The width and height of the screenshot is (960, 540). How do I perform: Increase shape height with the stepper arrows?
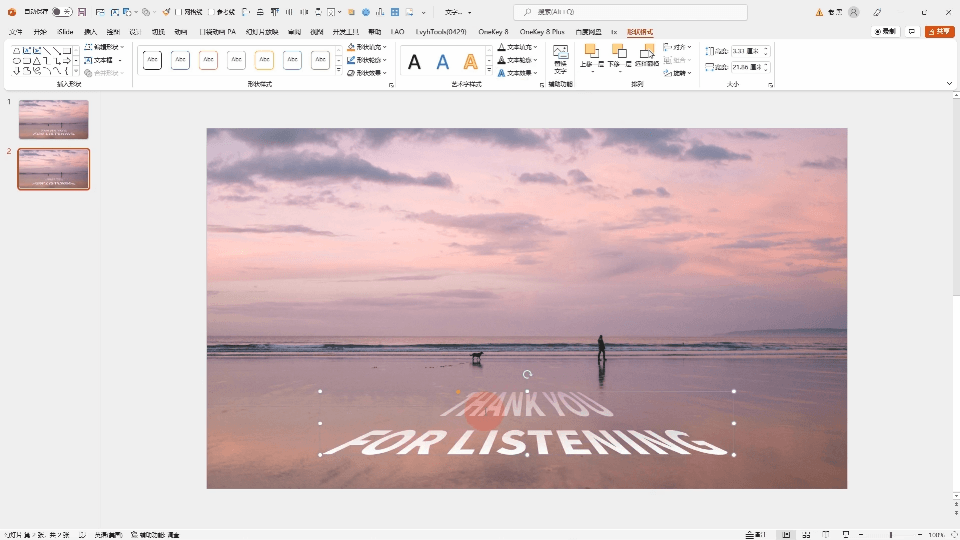[766, 48]
